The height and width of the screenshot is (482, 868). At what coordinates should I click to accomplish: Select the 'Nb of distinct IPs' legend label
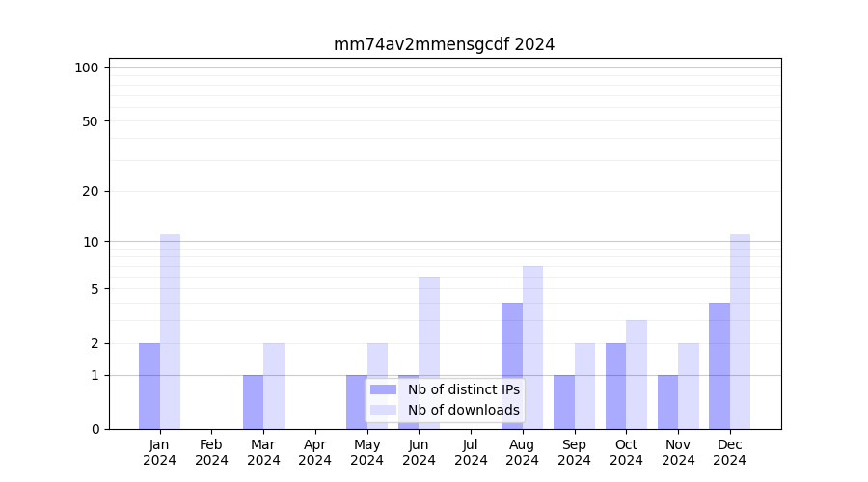coord(463,389)
